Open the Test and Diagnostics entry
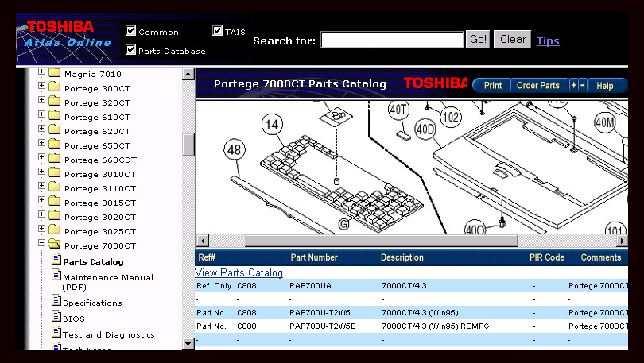 click(x=109, y=334)
